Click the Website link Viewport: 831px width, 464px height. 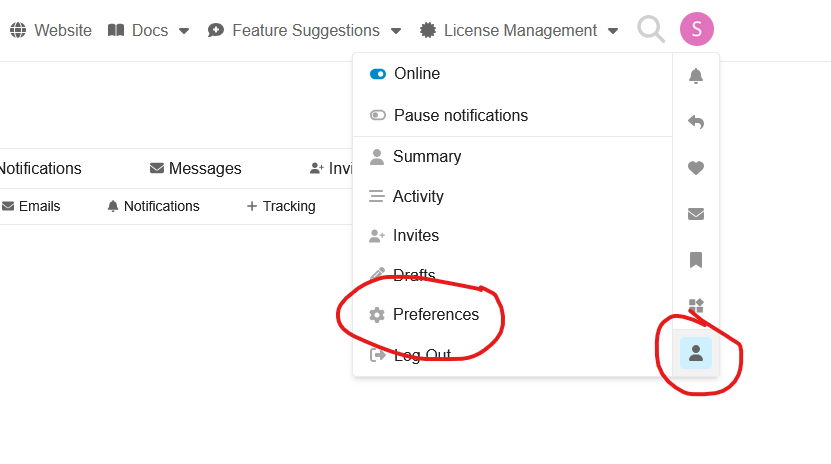tap(51, 31)
